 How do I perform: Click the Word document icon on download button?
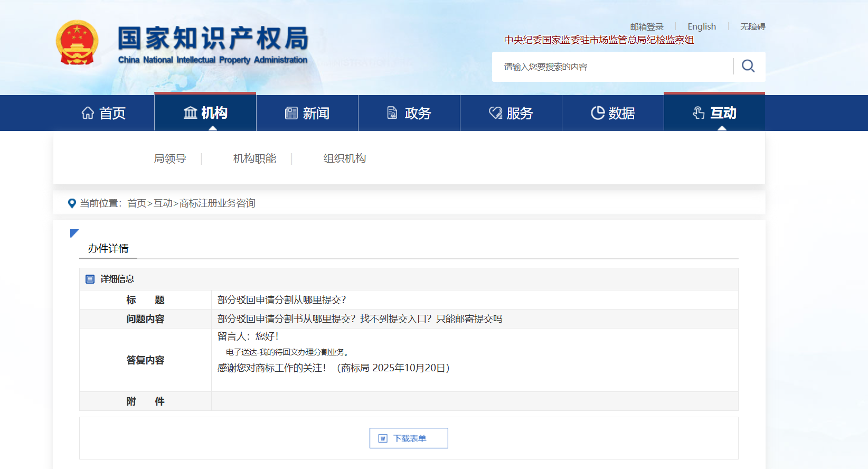383,438
